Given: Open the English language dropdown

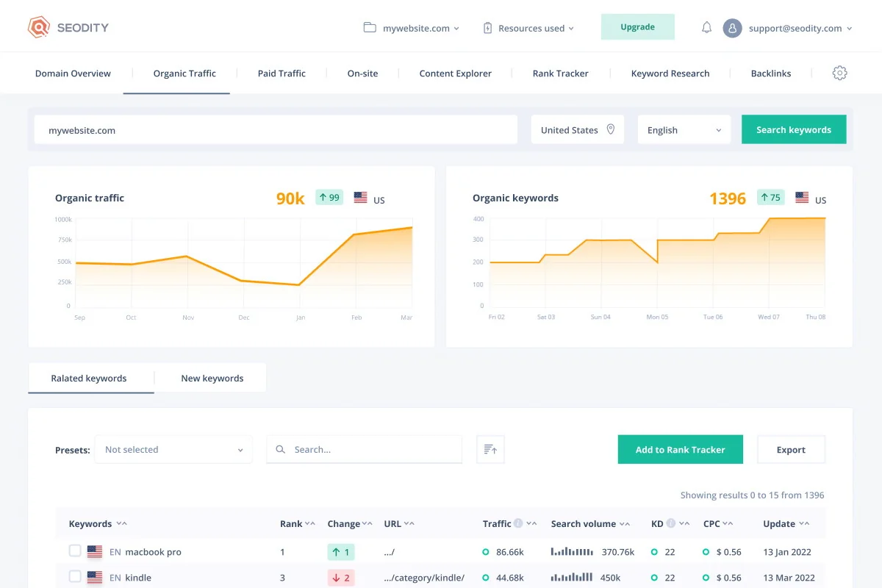Looking at the screenshot, I should (684, 130).
